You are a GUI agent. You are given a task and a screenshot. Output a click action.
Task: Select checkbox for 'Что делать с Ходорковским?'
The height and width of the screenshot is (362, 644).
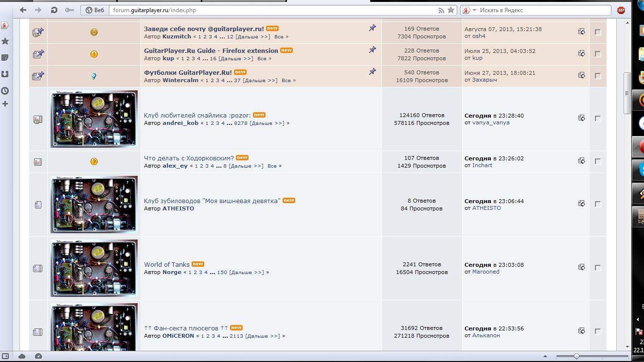pyautogui.click(x=598, y=162)
